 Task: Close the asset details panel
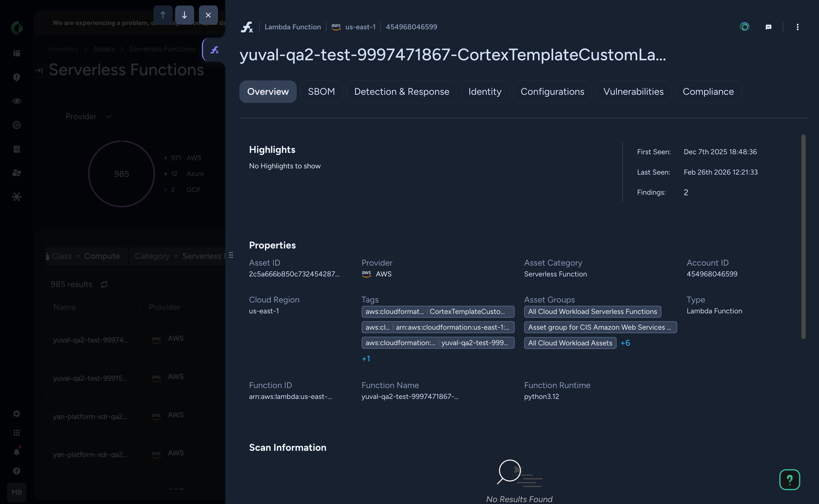(x=208, y=15)
